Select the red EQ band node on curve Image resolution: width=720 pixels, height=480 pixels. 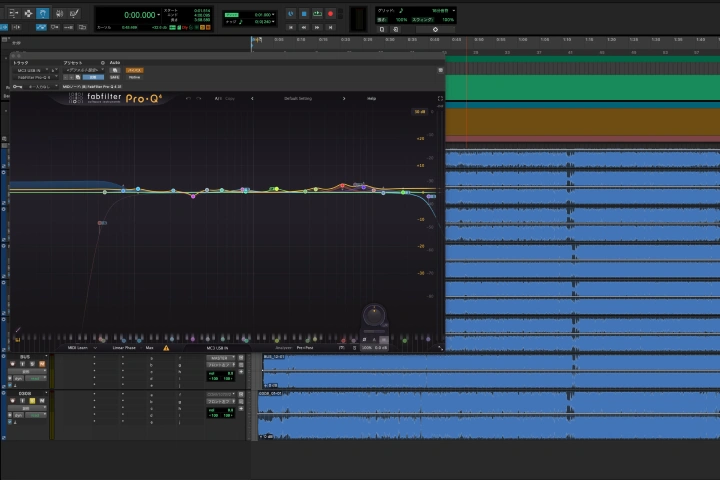tap(342, 186)
